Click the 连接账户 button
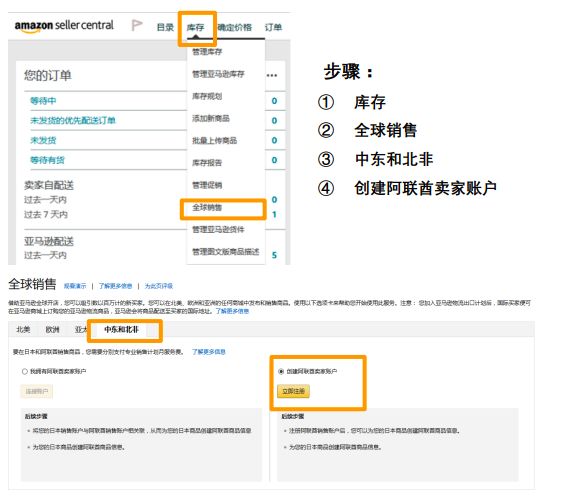569x501 pixels. click(37, 391)
